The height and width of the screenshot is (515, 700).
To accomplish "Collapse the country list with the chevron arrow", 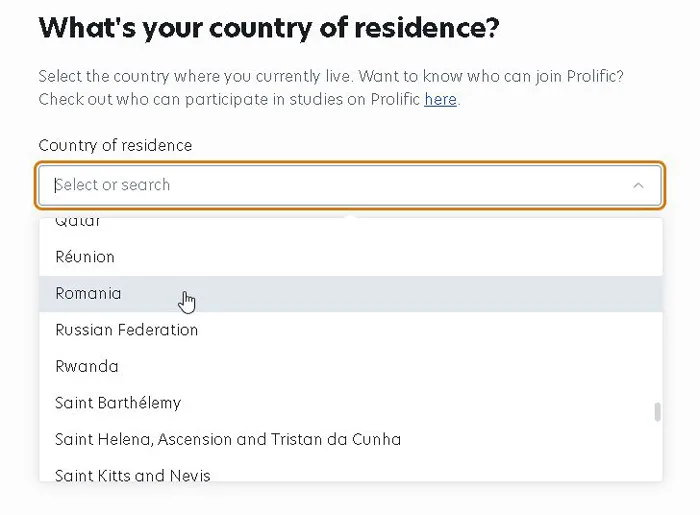I will [638, 185].
